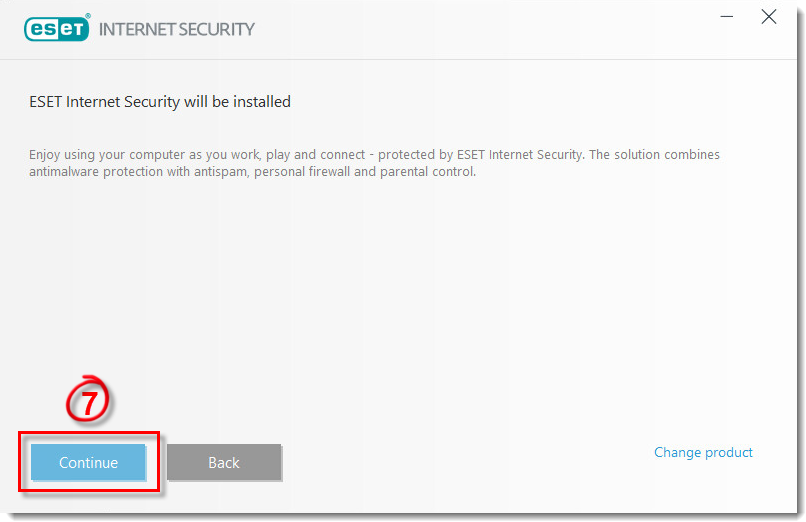
Task: Click the registered trademark symbol by the logo
Action: tap(88, 17)
